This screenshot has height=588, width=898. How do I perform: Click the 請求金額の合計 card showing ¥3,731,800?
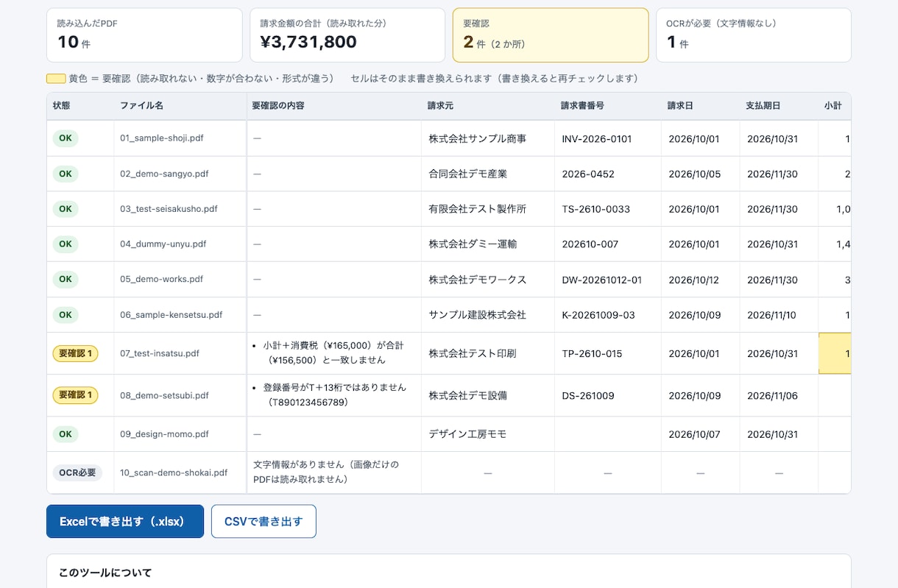point(347,35)
